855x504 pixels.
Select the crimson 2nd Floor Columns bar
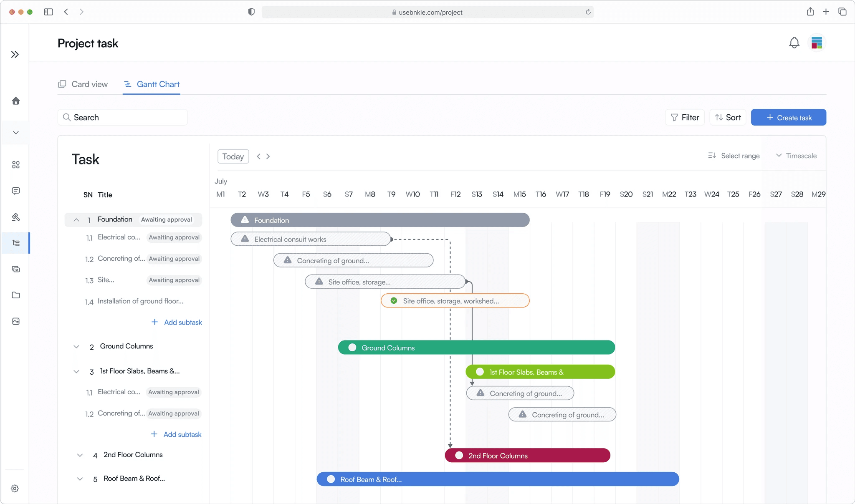click(528, 455)
